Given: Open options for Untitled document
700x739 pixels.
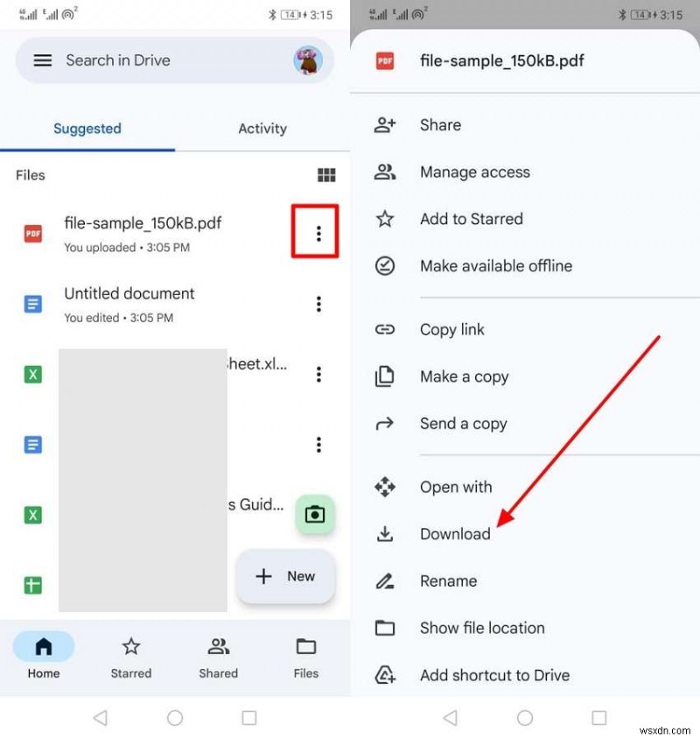Looking at the screenshot, I should pos(318,304).
